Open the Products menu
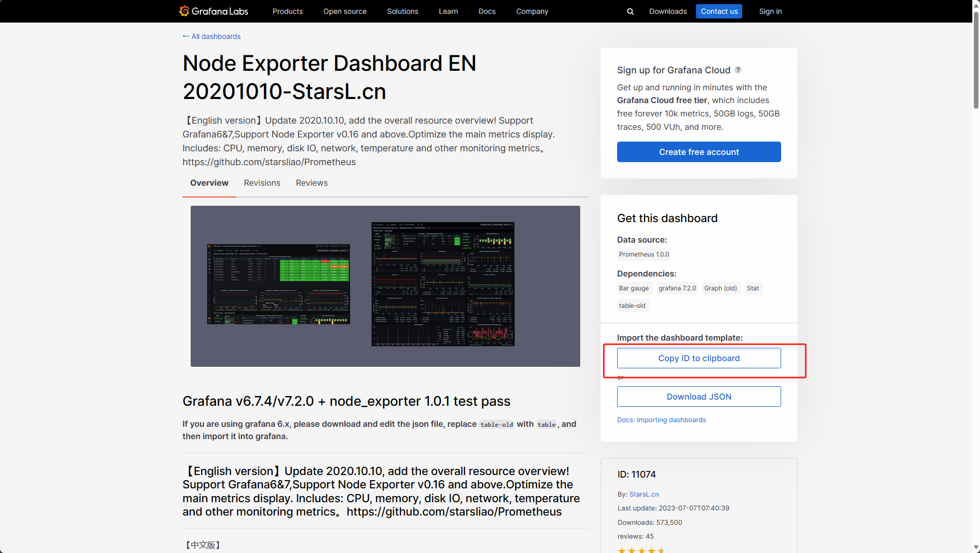 288,11
